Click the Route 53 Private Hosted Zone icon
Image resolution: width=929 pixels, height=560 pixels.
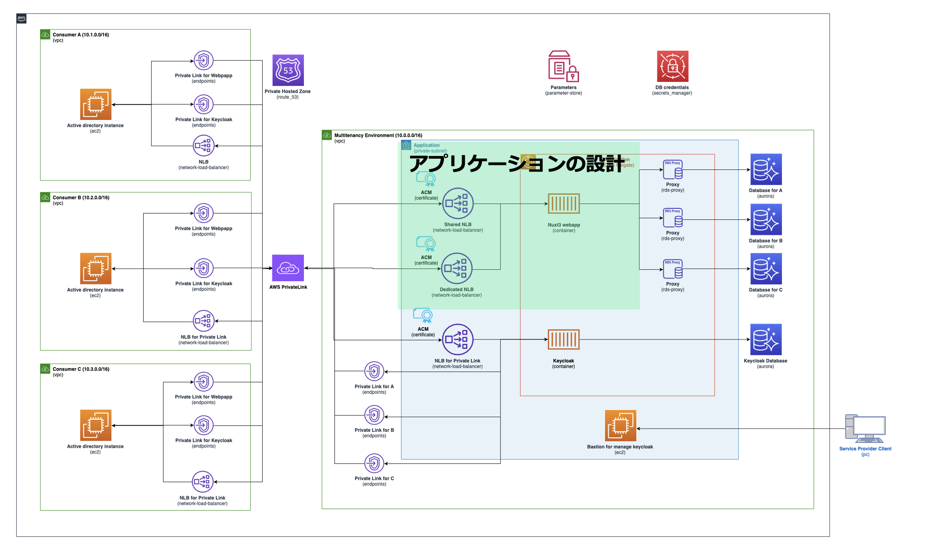click(x=288, y=70)
